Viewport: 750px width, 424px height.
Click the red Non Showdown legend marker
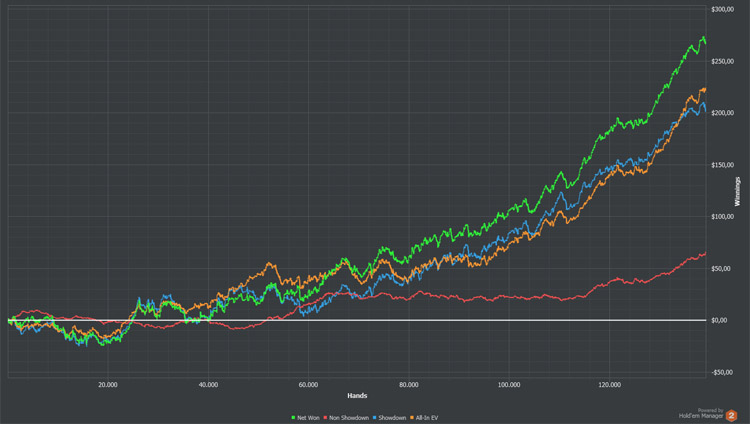point(324,415)
